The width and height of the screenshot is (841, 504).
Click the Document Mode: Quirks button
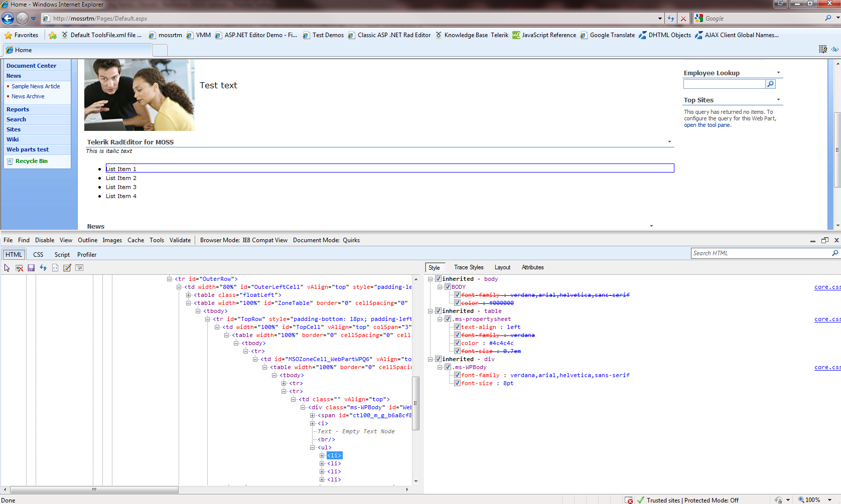(326, 240)
